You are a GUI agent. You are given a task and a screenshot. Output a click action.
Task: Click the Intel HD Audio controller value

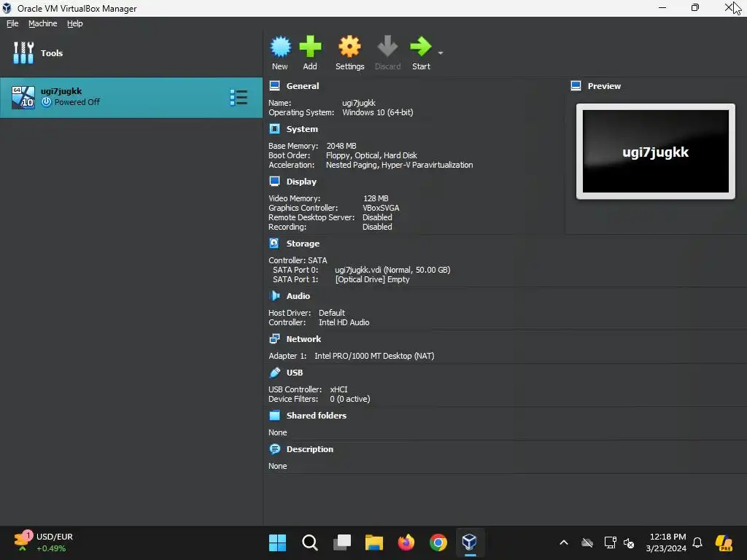[x=344, y=322]
